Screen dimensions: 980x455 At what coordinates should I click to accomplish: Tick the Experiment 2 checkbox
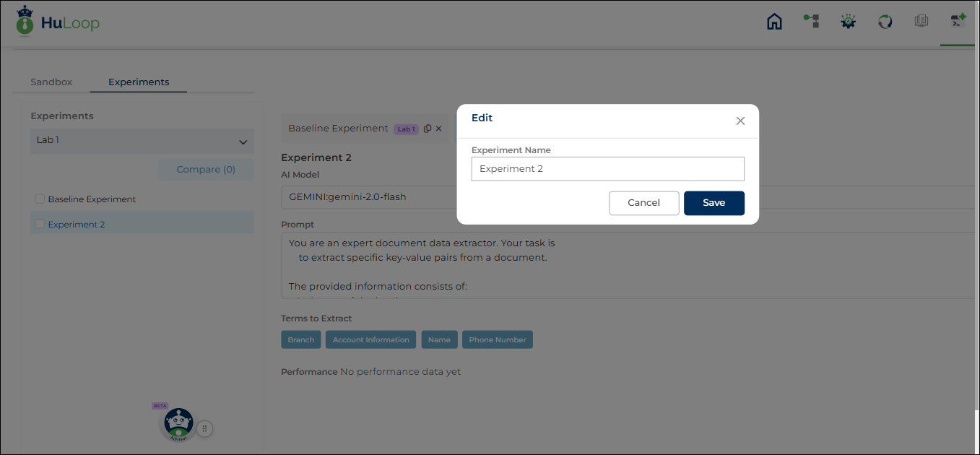[x=40, y=225]
